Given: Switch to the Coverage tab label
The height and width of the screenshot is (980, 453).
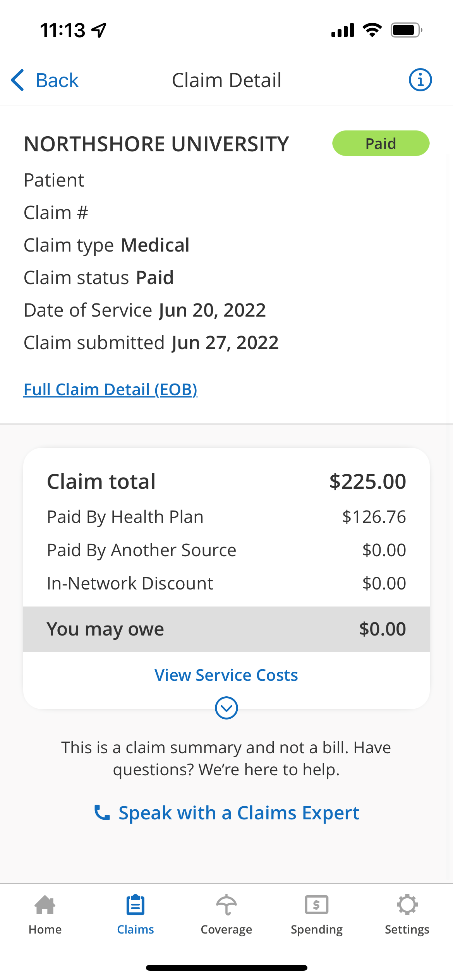Looking at the screenshot, I should click(x=226, y=930).
